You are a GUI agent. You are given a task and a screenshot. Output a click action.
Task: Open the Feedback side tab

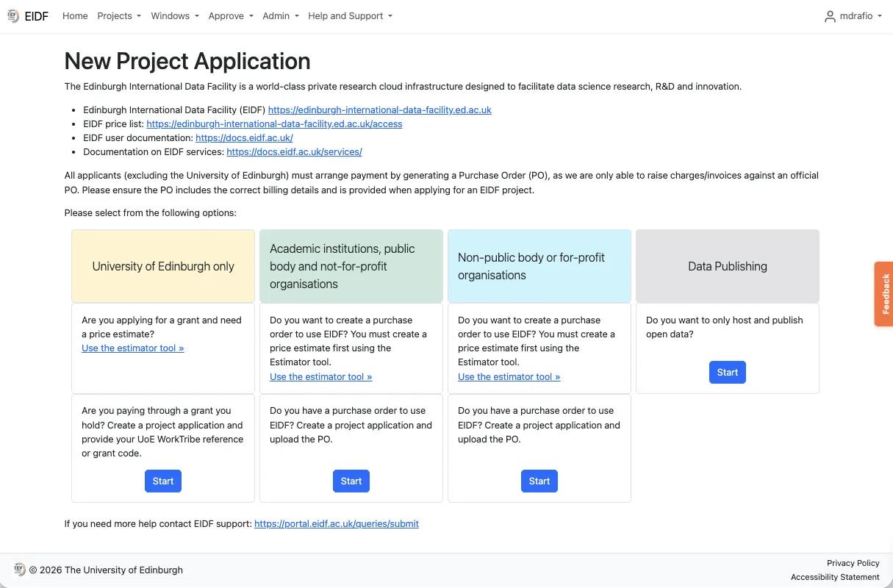point(884,294)
